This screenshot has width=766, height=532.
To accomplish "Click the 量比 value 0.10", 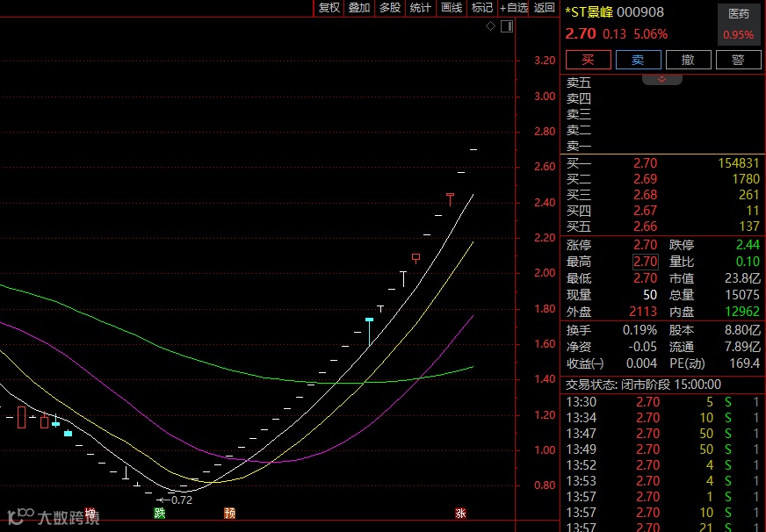I will click(x=748, y=262).
